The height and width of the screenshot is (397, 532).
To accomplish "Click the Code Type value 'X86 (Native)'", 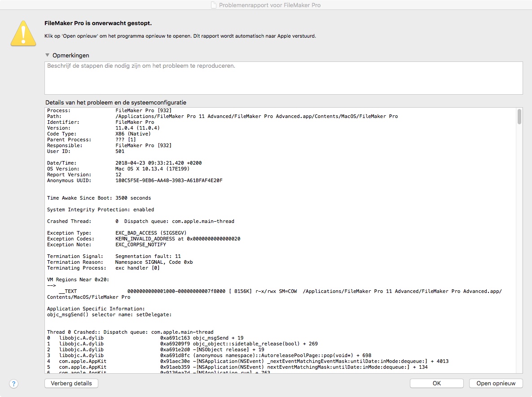I will tap(133, 134).
